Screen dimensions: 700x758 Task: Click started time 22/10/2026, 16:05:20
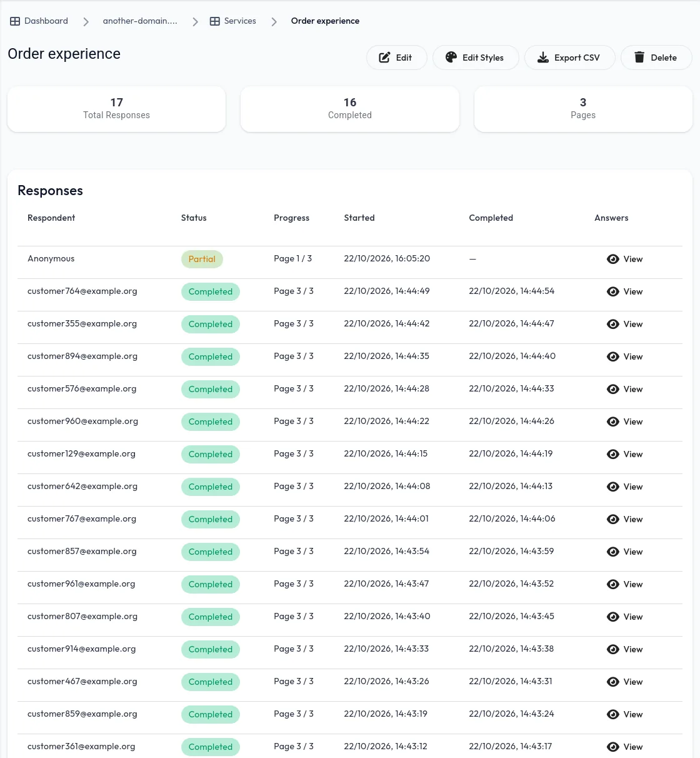click(387, 258)
